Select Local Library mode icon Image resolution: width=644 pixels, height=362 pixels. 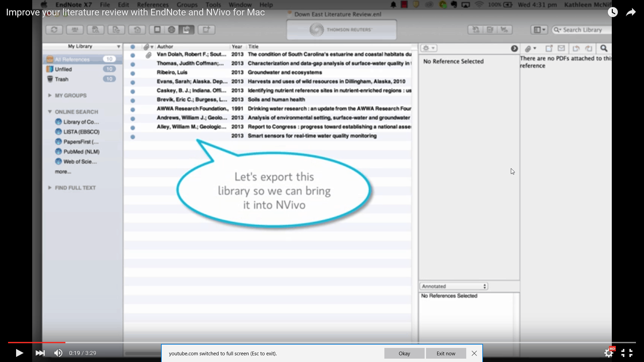coord(157,30)
